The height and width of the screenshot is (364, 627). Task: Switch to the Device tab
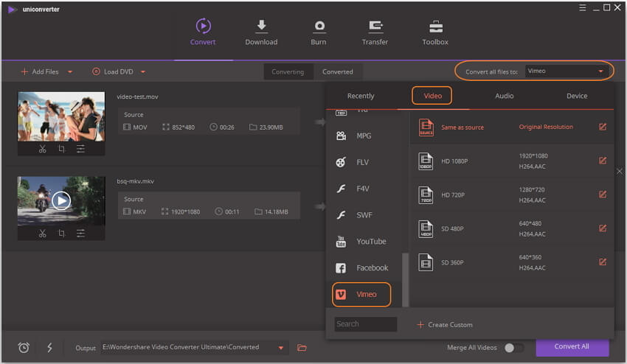click(577, 96)
